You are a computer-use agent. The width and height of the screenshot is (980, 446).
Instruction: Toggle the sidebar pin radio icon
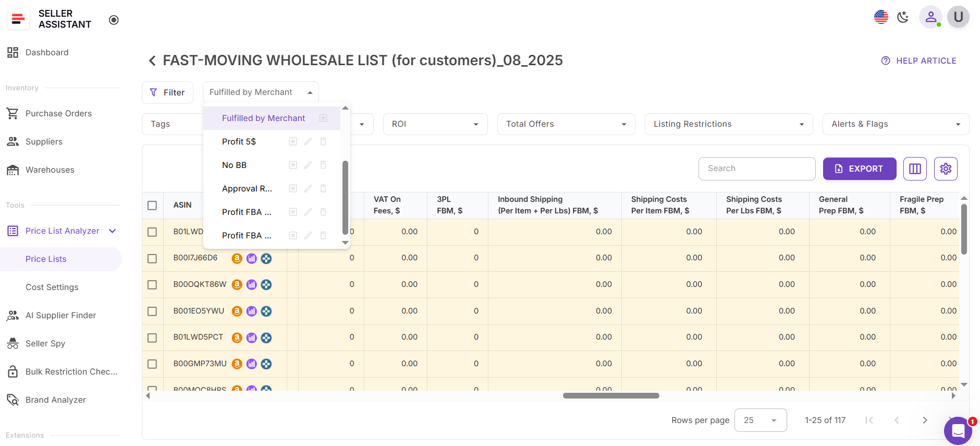point(114,20)
